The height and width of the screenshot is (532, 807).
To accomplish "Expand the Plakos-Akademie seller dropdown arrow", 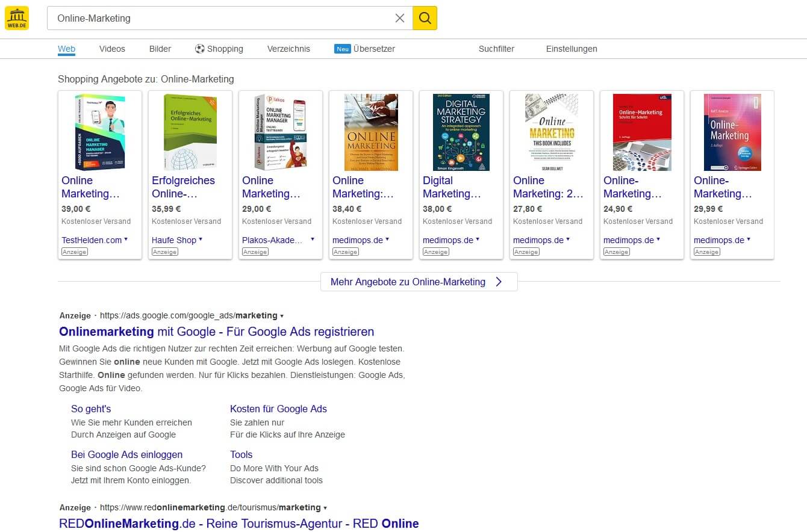I will tap(313, 240).
